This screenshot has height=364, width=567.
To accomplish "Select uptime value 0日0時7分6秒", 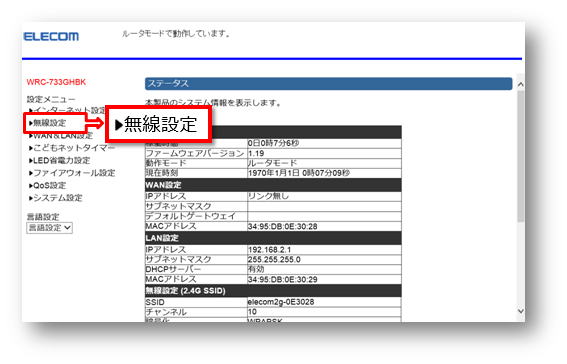I will pyautogui.click(x=273, y=144).
